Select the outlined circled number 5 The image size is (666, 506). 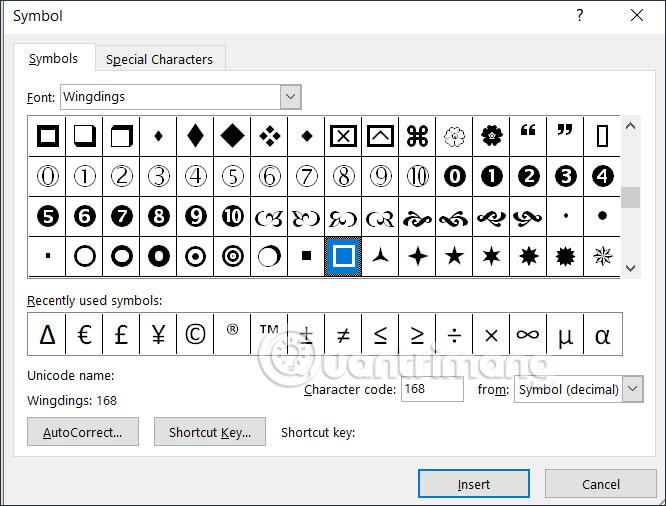click(x=232, y=176)
